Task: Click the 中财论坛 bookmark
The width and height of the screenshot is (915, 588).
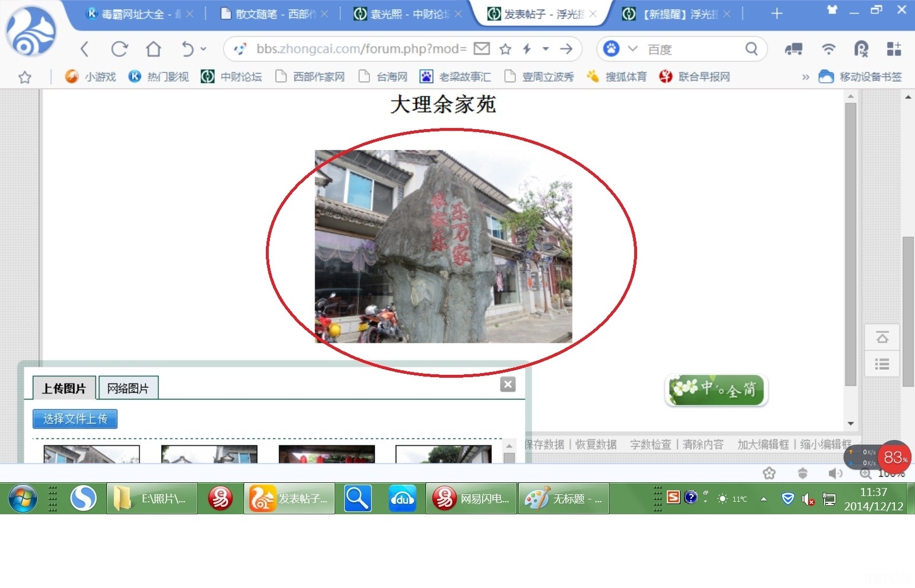Action: (x=232, y=77)
